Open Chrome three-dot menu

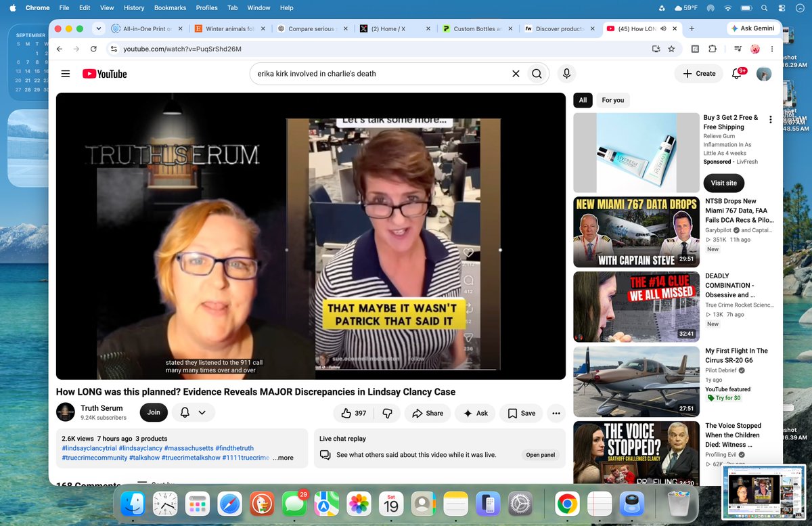coord(773,49)
